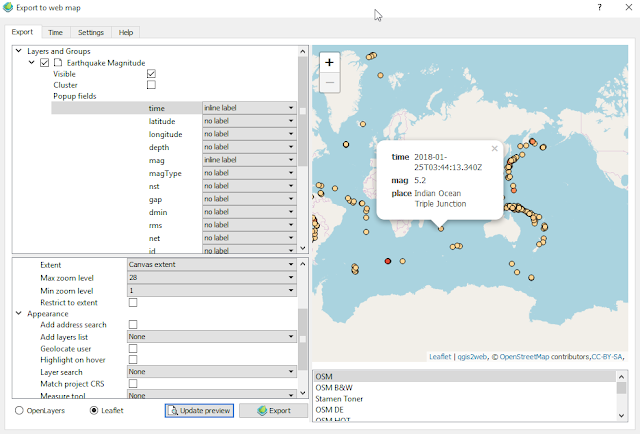Open the Min zoom level dropdown
Image resolution: width=640 pixels, height=434 pixels.
pyautogui.click(x=212, y=291)
